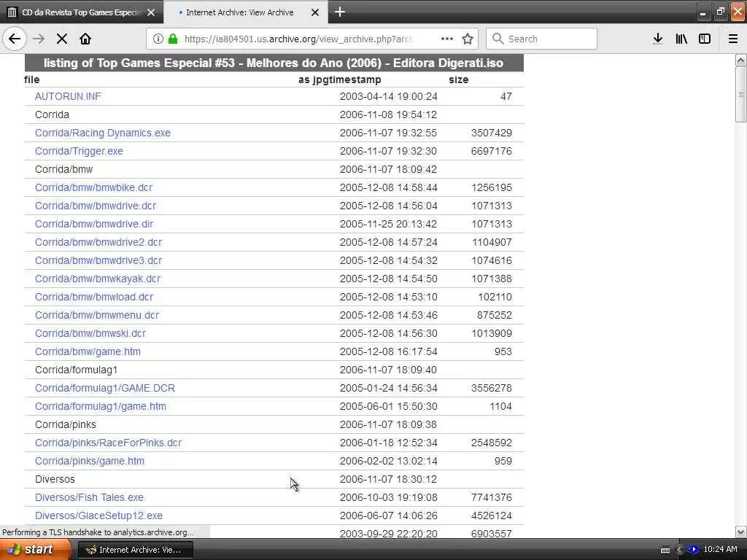The height and width of the screenshot is (560, 747).
Task: Open Corrida/bmw/bmwbike.dcr link
Action: (93, 187)
